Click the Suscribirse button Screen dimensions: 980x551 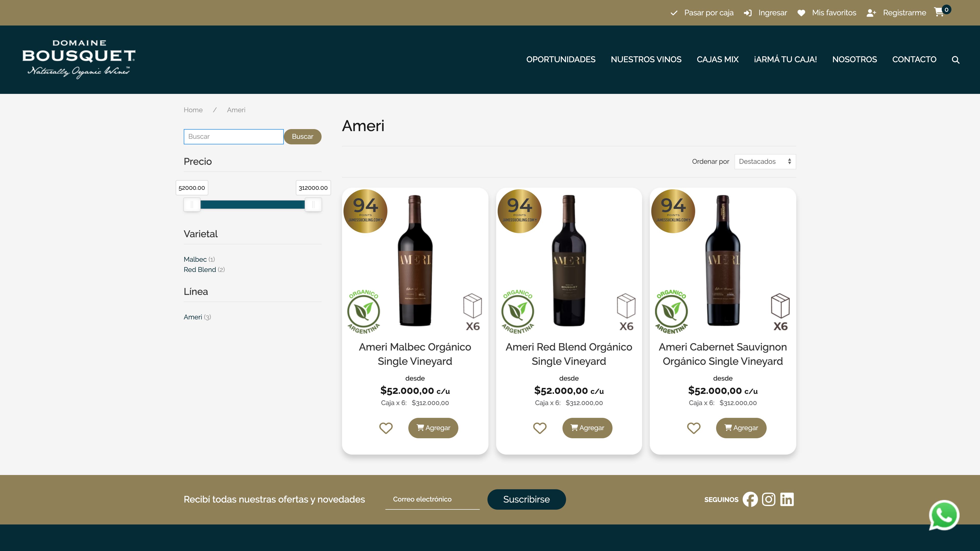click(526, 499)
